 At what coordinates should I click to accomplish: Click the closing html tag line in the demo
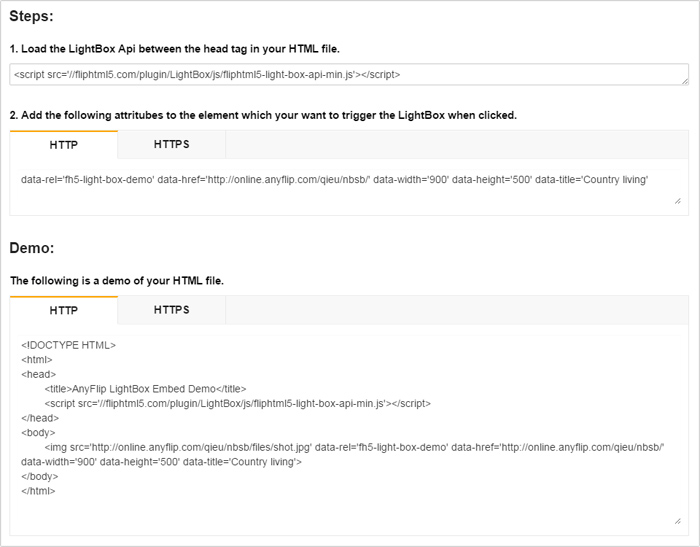(38, 491)
